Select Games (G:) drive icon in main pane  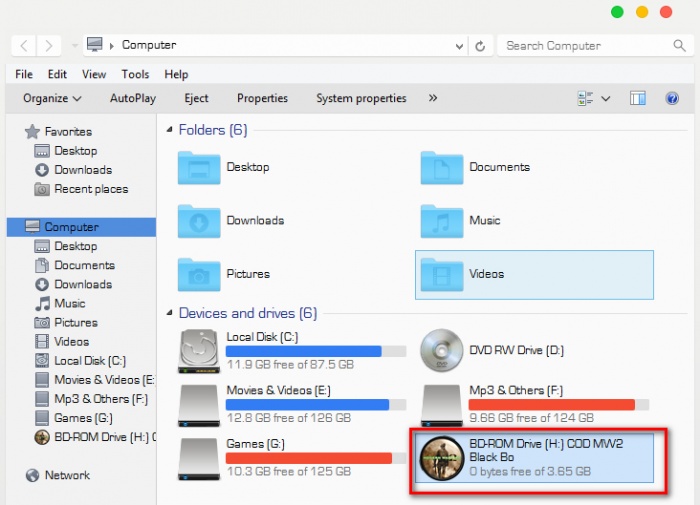(x=199, y=459)
